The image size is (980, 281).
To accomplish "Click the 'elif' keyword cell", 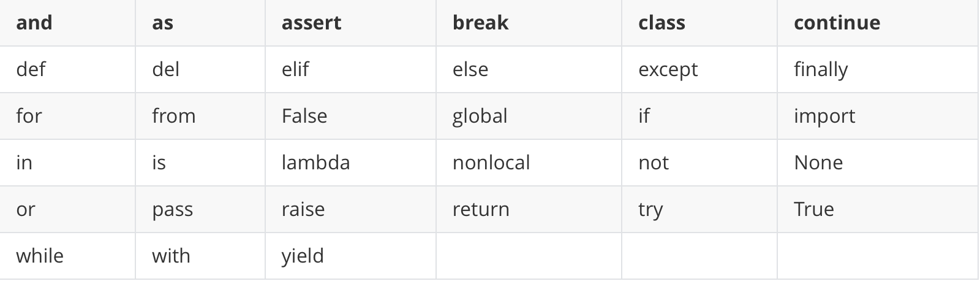I will [x=350, y=69].
